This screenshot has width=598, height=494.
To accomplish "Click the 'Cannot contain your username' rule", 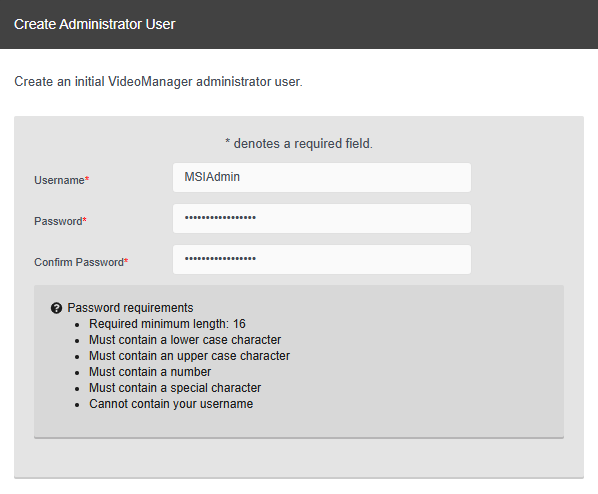I will point(171,404).
